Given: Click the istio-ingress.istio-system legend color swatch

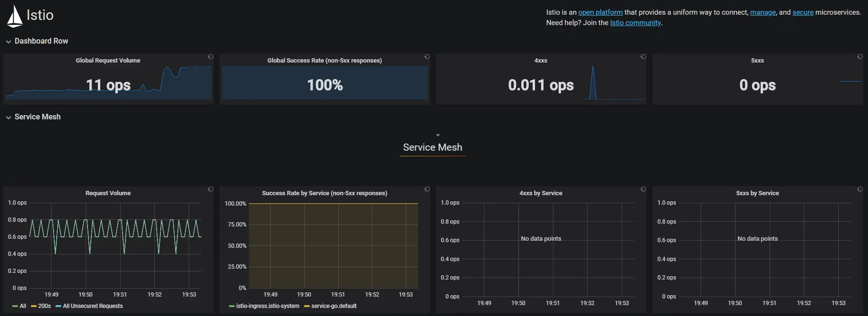Looking at the screenshot, I should pyautogui.click(x=232, y=307).
